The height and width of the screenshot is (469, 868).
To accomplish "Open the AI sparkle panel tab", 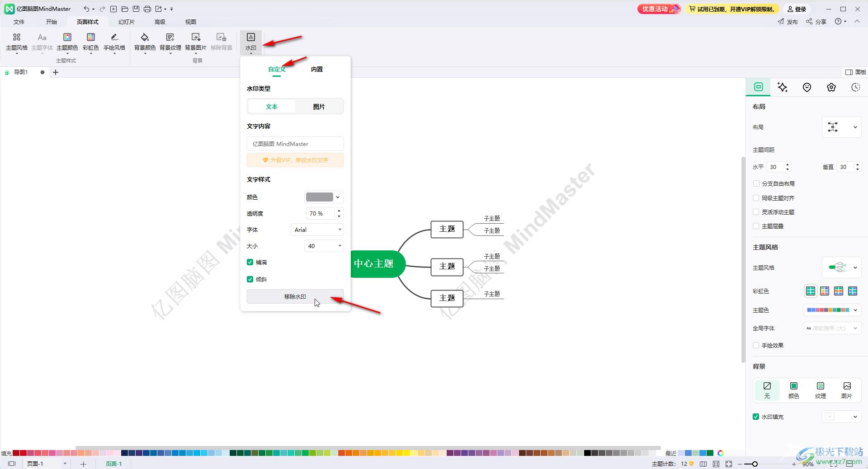I will (783, 87).
